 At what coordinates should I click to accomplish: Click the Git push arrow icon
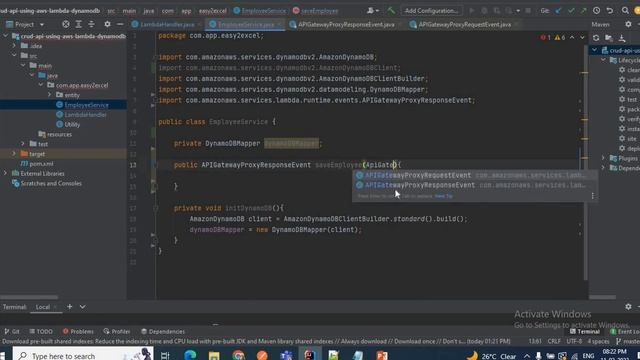point(583,11)
